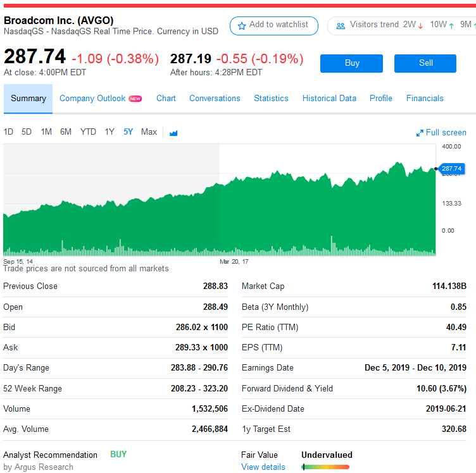Click the Visitors trend people icon

click(341, 26)
